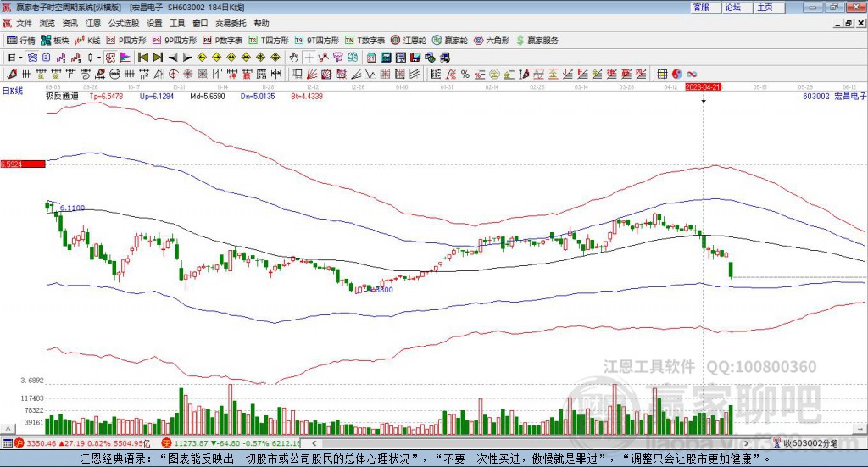Open the calculator icon in toolbar
The image size is (868, 467).
click(386, 58)
